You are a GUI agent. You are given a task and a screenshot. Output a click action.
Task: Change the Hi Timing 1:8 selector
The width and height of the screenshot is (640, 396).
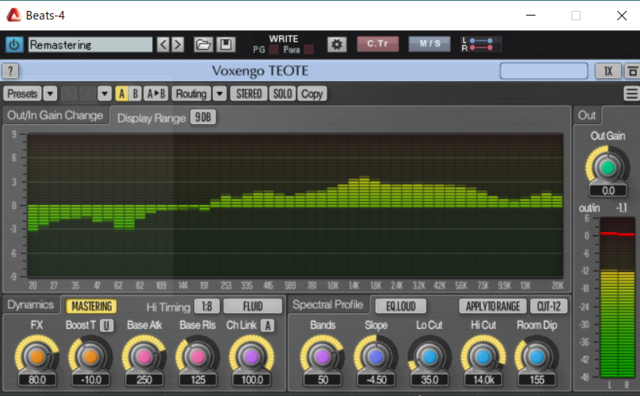point(207,306)
